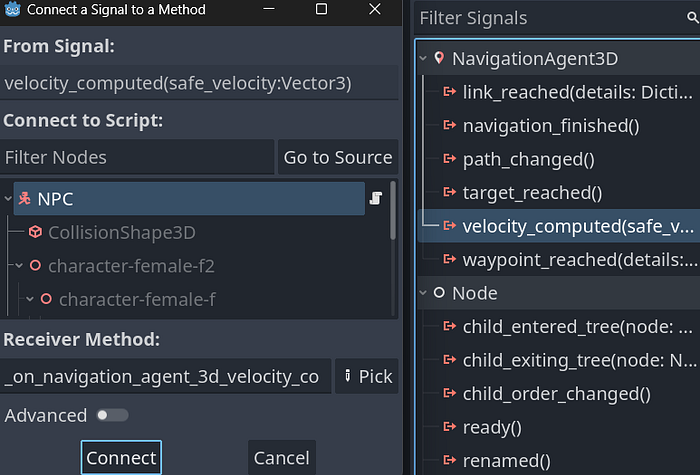Select the navigation_finished() signal
Image resolution: width=700 pixels, height=475 pixels.
[551, 126]
